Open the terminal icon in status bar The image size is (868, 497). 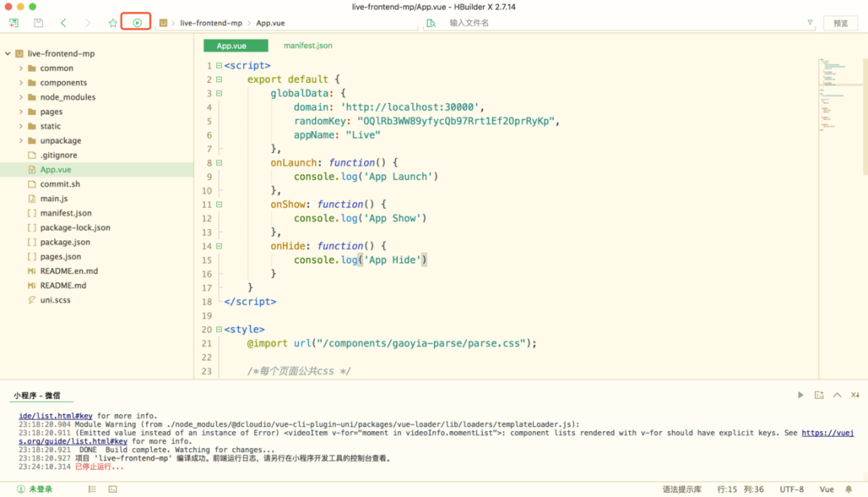(113, 489)
